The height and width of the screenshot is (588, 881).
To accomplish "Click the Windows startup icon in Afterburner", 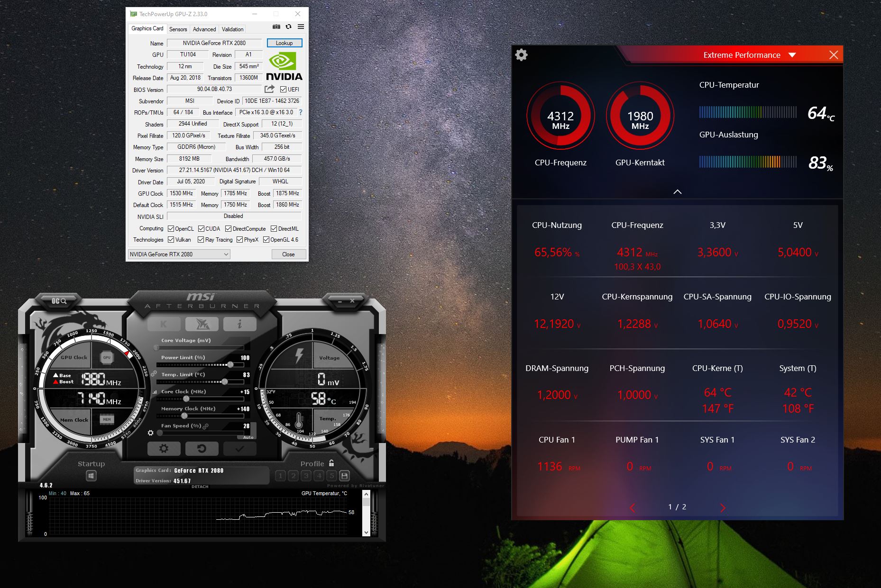I will 91,476.
